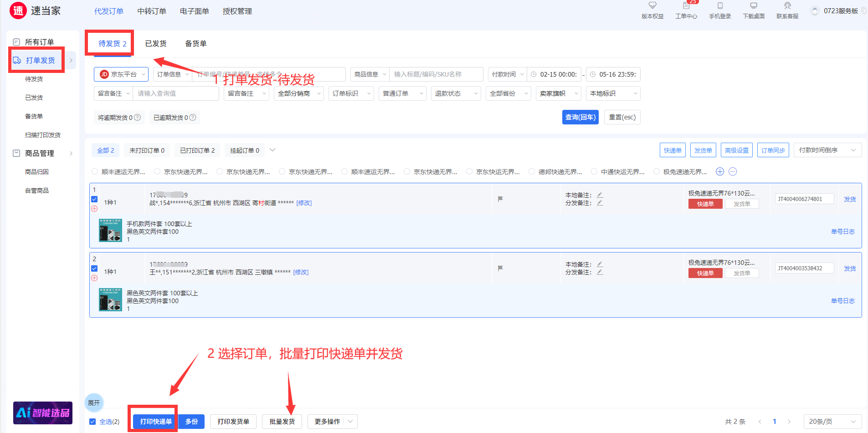The height and width of the screenshot is (433, 868).
Task: Switch to the 已发货 tab
Action: coord(156,44)
